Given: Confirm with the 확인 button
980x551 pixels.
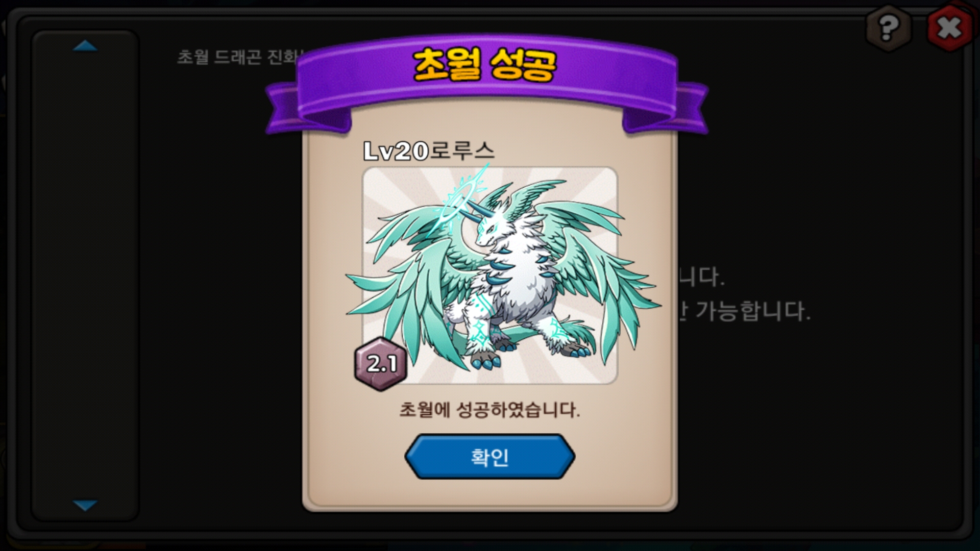Looking at the screenshot, I should [490, 457].
